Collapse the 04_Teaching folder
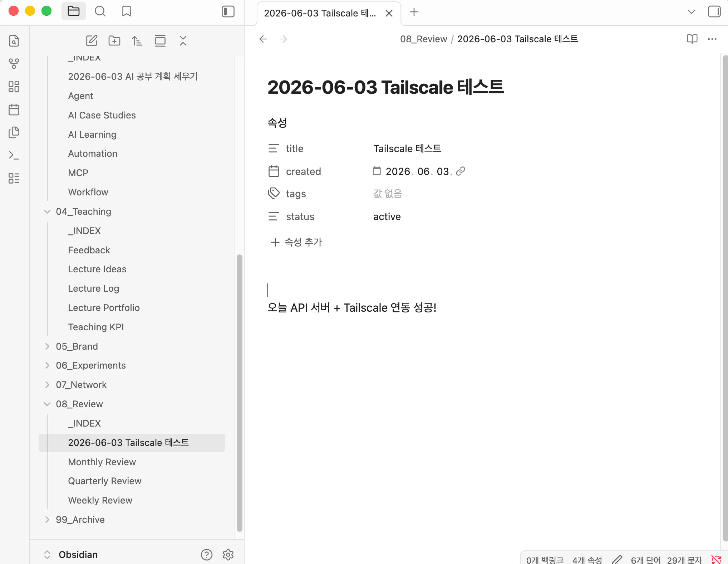Screen dimensions: 728x564 coord(47,211)
